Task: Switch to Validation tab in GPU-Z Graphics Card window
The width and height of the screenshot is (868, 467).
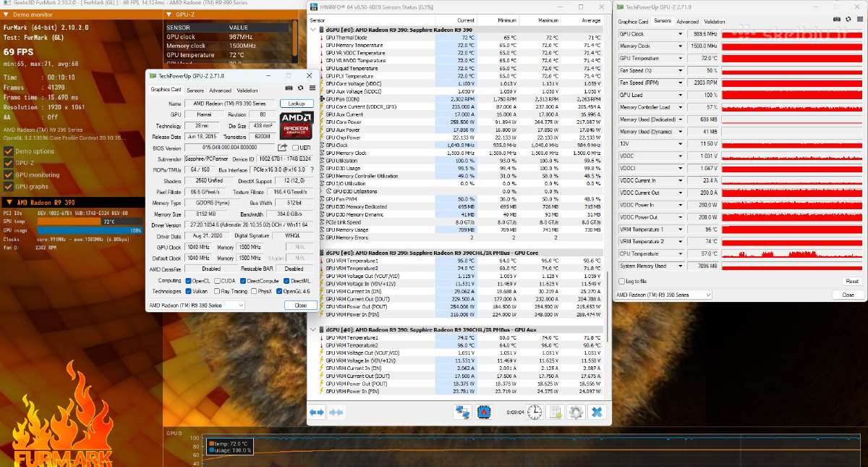Action: tap(247, 91)
